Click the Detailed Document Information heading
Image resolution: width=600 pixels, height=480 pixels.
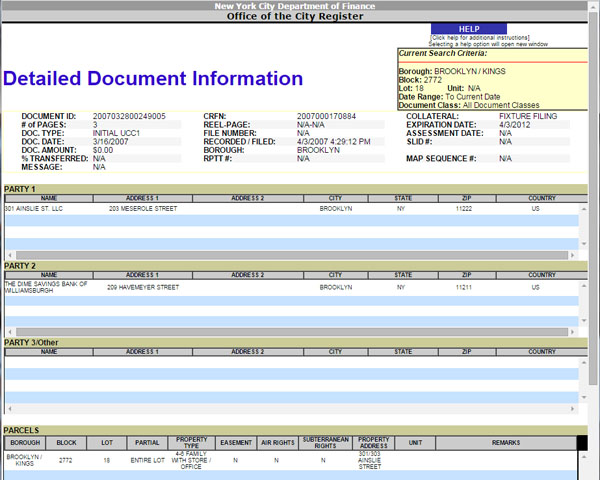[153, 78]
